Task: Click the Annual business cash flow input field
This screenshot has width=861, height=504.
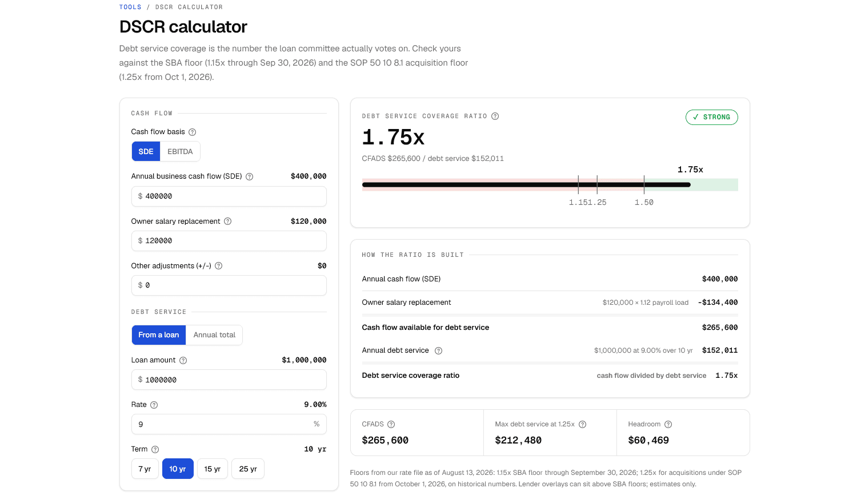Action: coord(229,196)
